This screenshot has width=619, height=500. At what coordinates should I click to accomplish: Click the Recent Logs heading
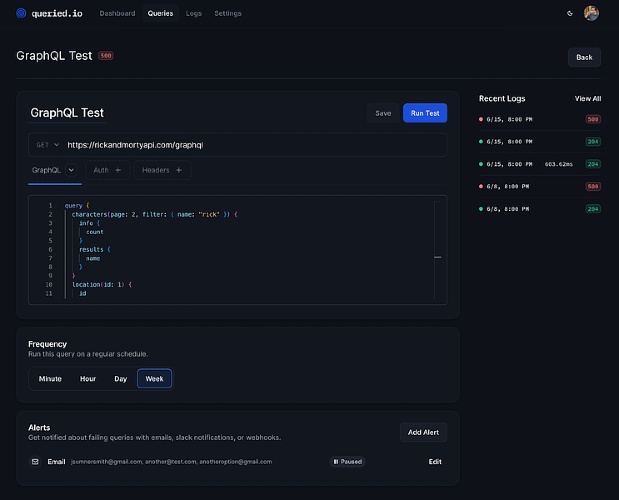pos(502,99)
